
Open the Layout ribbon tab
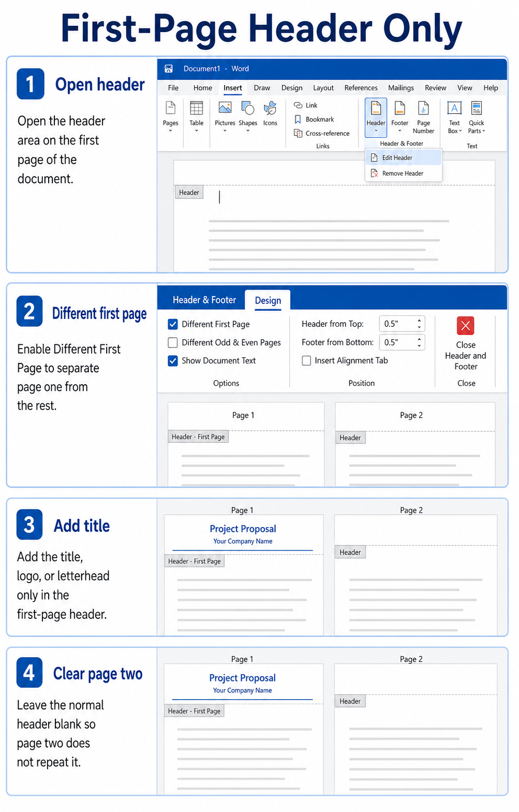click(323, 88)
